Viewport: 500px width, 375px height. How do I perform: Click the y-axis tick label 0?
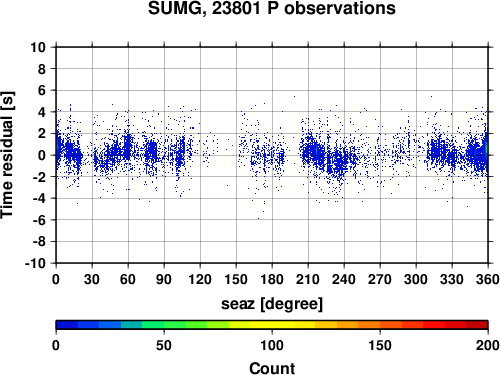(x=42, y=155)
